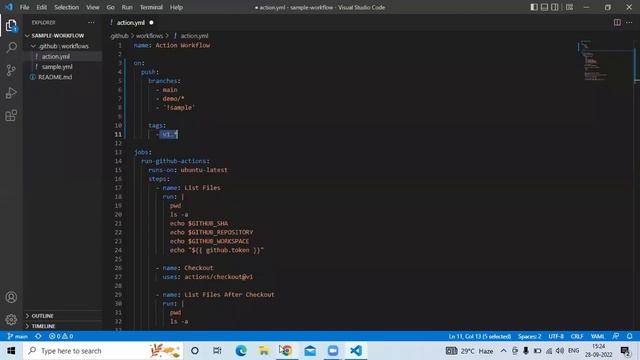The image size is (640, 360).
Task: Change indentation via Spaces: 2
Action: click(x=529, y=336)
